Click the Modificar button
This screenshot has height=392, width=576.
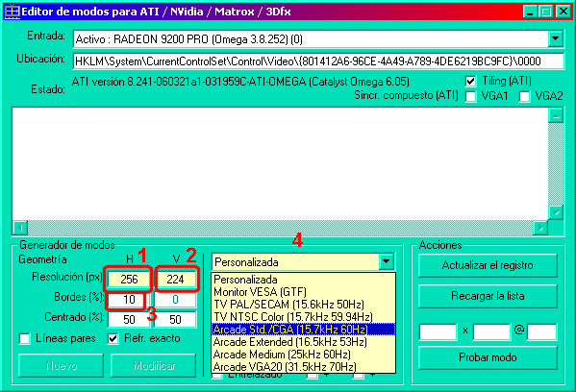pos(154,365)
